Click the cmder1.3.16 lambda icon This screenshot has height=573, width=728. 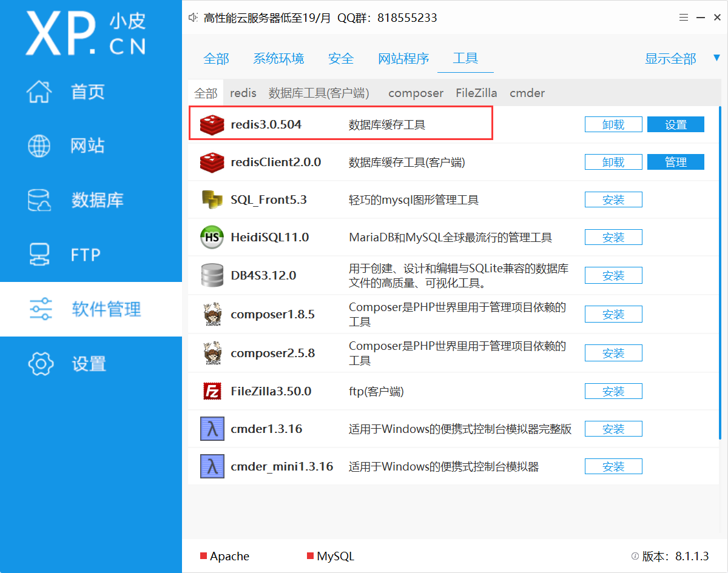point(212,429)
